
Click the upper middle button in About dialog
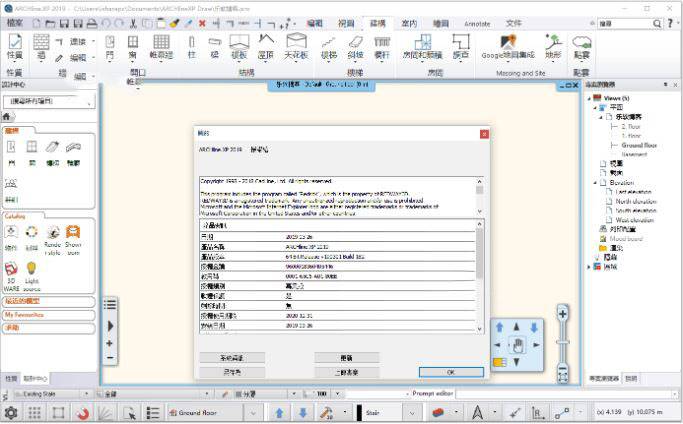[x=347, y=358]
